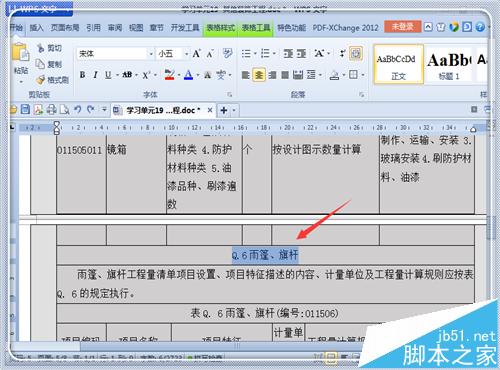Viewport: 500px width, 370px height.
Task: Align text right
Action: (x=272, y=75)
